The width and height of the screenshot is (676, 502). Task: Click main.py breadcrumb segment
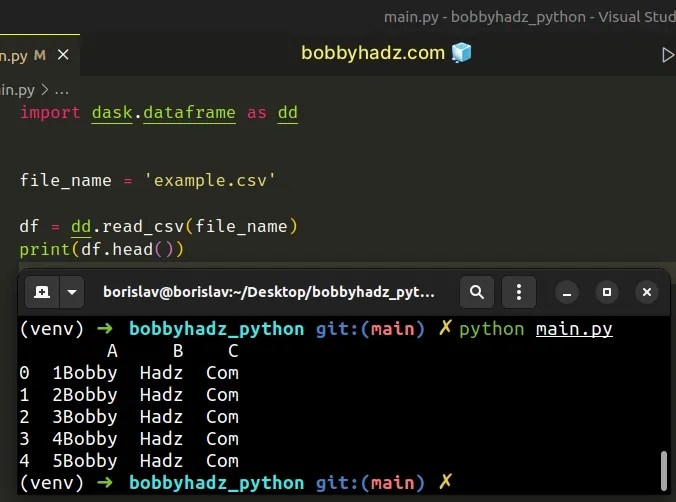17,90
